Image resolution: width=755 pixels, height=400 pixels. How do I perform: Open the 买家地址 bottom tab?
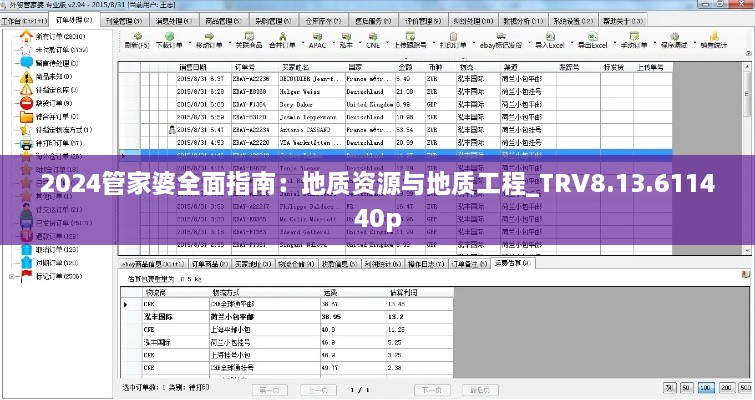click(x=253, y=264)
